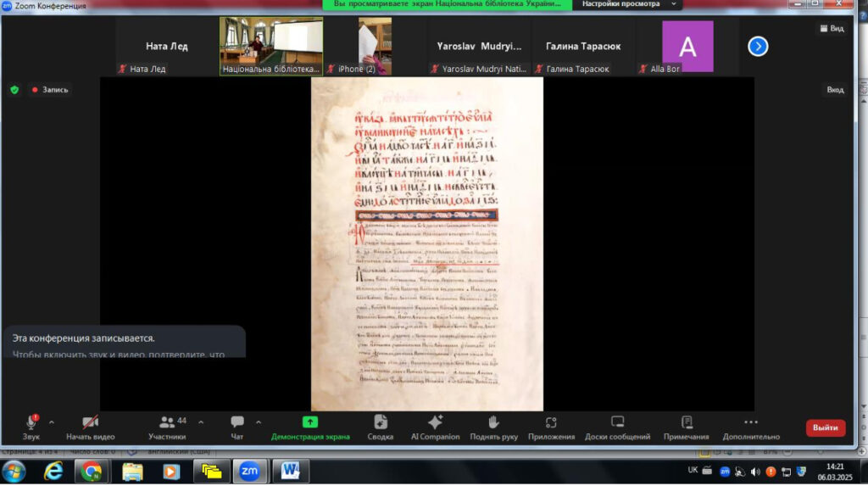The width and height of the screenshot is (868, 486).
Task: Expand audio options arrow next to Звук
Action: [52, 423]
